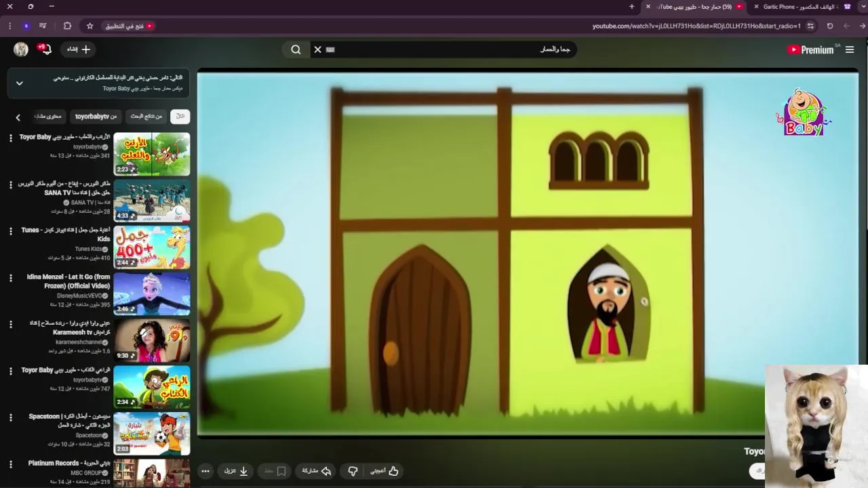Open options menu for 'الراعي الكذاب' video

point(10,371)
